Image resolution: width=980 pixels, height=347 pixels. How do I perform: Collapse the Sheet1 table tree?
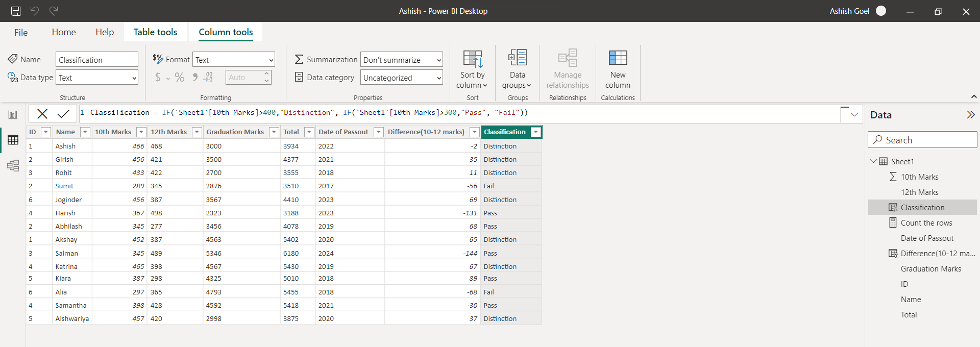pyautogui.click(x=873, y=161)
